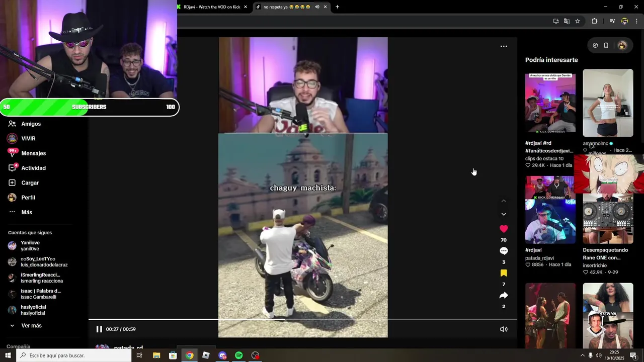The image size is (644, 362).
Task: Bookmark this page with star icon
Action: pos(578,21)
